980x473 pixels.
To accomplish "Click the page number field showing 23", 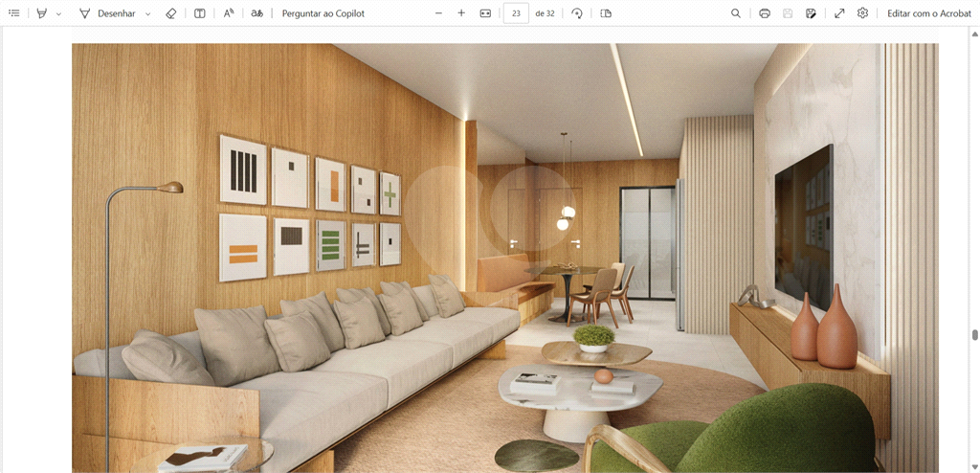I will pyautogui.click(x=516, y=13).
